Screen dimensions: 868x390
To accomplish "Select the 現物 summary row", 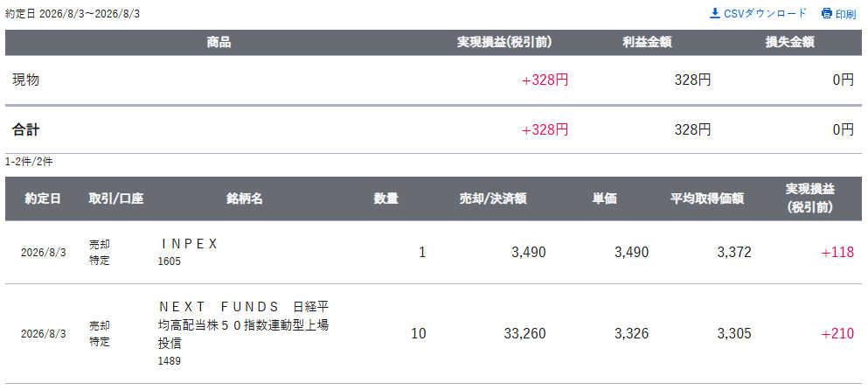I will [x=434, y=80].
